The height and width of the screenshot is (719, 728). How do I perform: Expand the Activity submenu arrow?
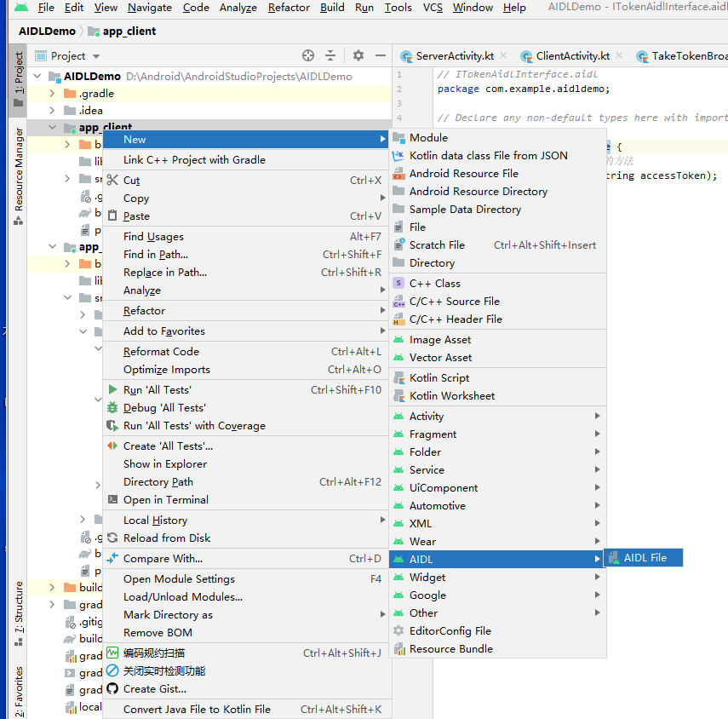pyautogui.click(x=597, y=416)
